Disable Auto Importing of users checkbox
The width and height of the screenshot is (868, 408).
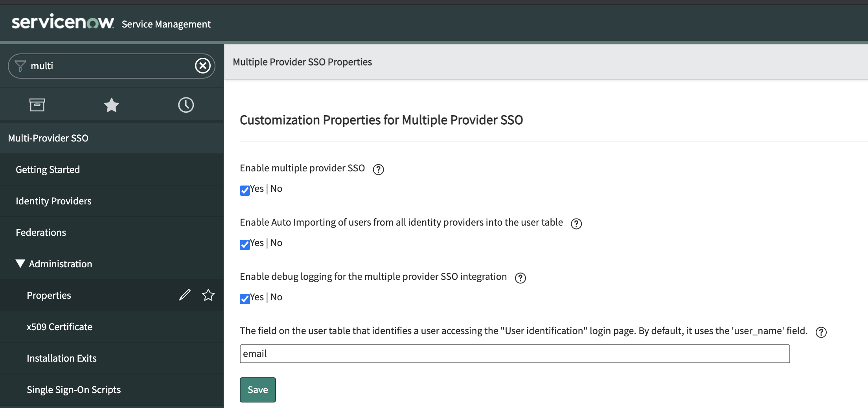coord(245,244)
